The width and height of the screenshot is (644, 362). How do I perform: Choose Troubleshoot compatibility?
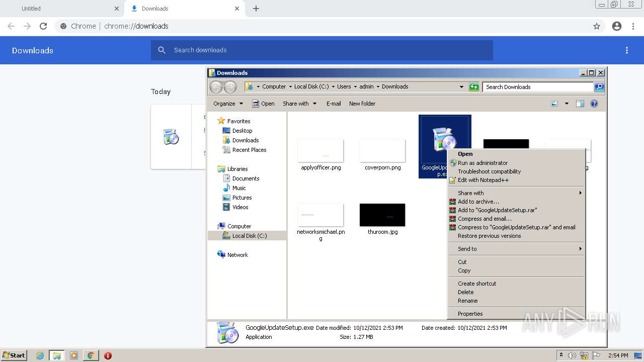click(516, 171)
